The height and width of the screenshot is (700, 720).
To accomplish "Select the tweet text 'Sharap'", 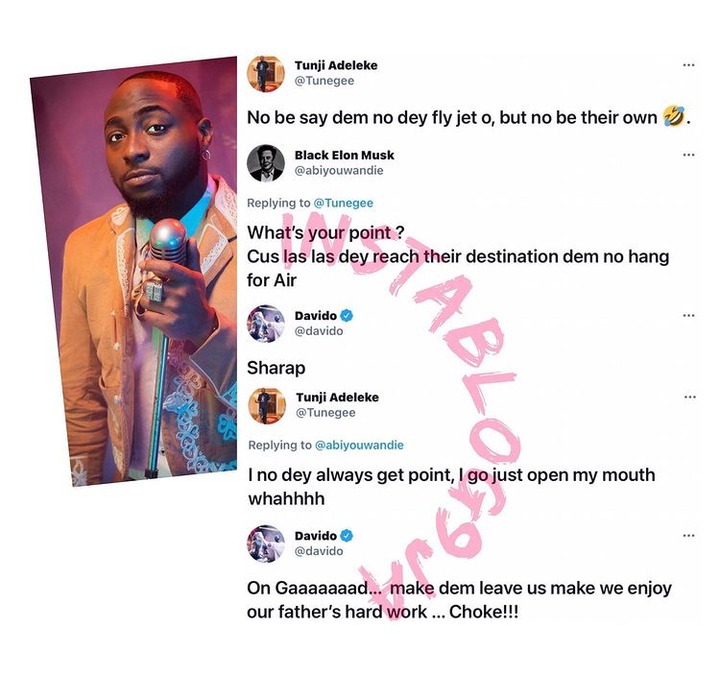I will [276, 368].
